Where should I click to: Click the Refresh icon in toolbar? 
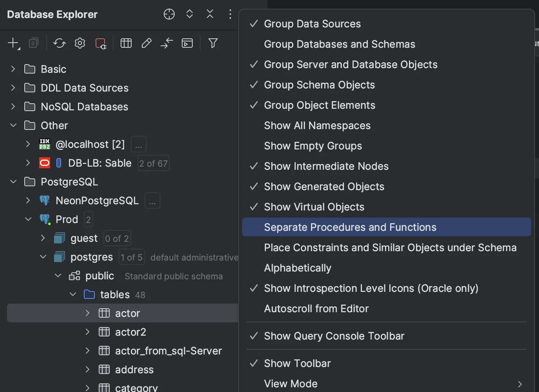click(60, 43)
